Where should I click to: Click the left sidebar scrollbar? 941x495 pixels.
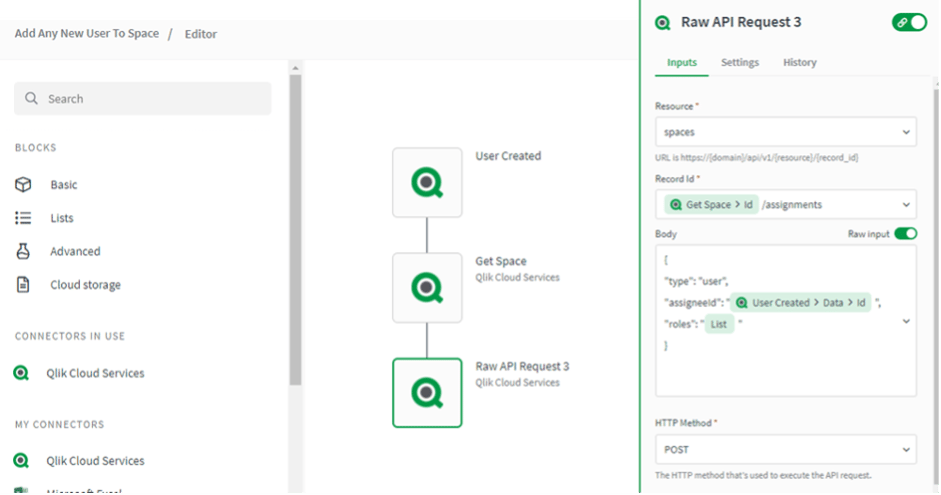[295, 230]
